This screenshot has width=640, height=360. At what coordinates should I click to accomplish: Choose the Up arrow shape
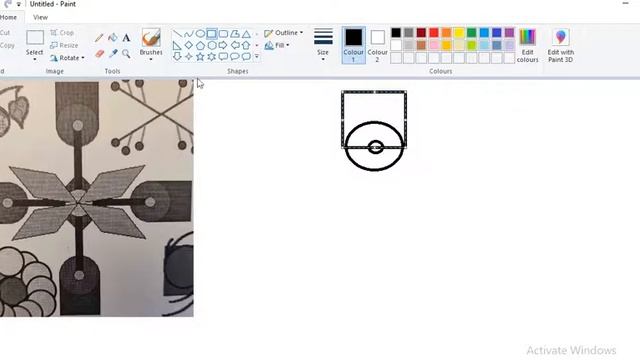point(246,45)
